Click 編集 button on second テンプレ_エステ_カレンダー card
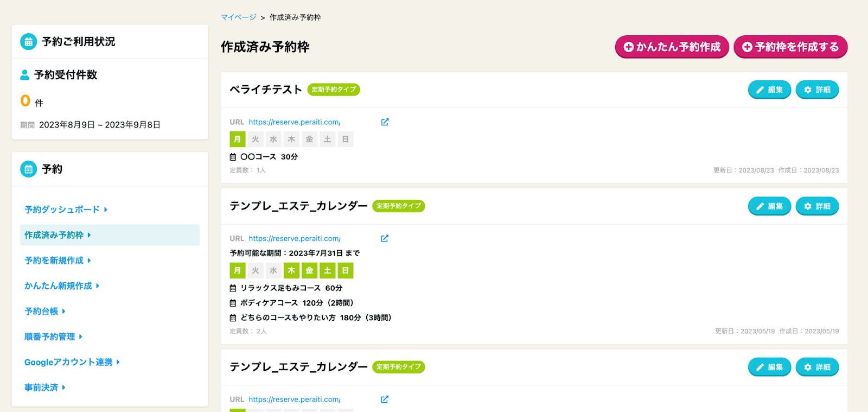 click(769, 367)
